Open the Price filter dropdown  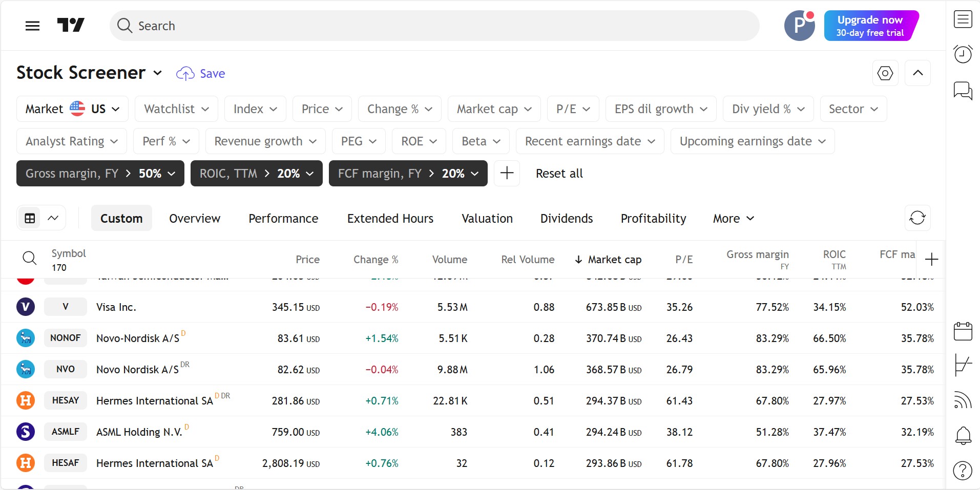point(322,109)
